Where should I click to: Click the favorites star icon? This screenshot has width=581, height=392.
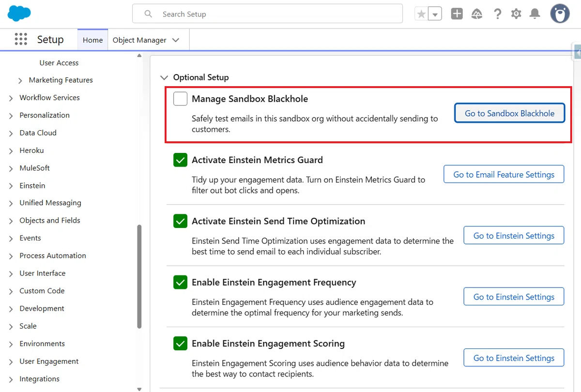pos(421,14)
